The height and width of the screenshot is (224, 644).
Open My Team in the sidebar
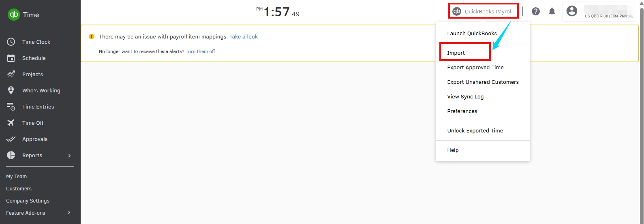tap(17, 177)
